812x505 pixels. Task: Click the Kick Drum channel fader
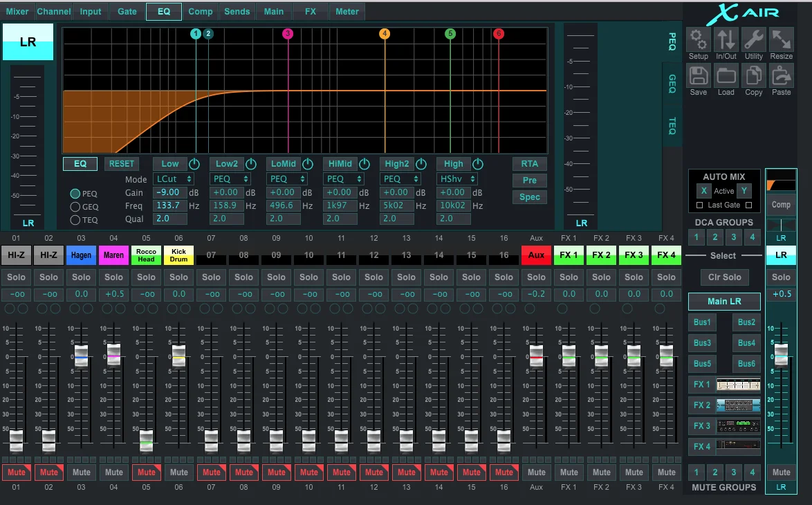178,356
